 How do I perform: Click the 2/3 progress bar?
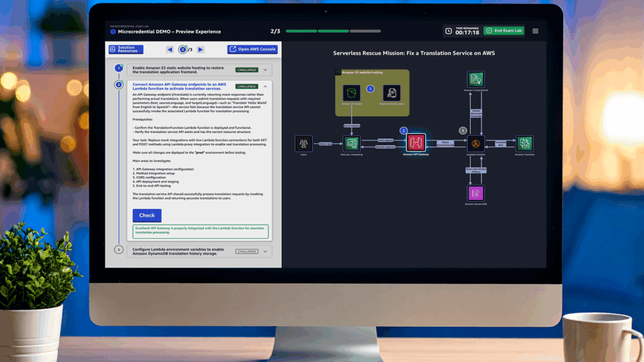[333, 30]
